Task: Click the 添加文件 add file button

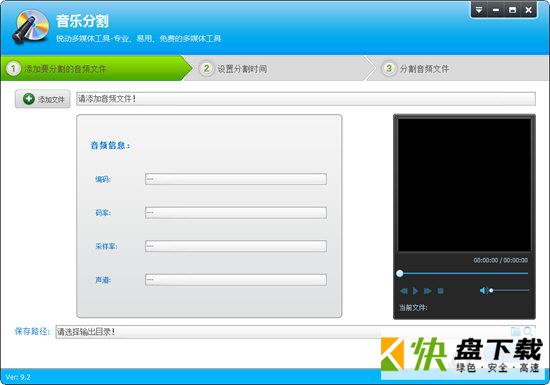Action: [42, 99]
